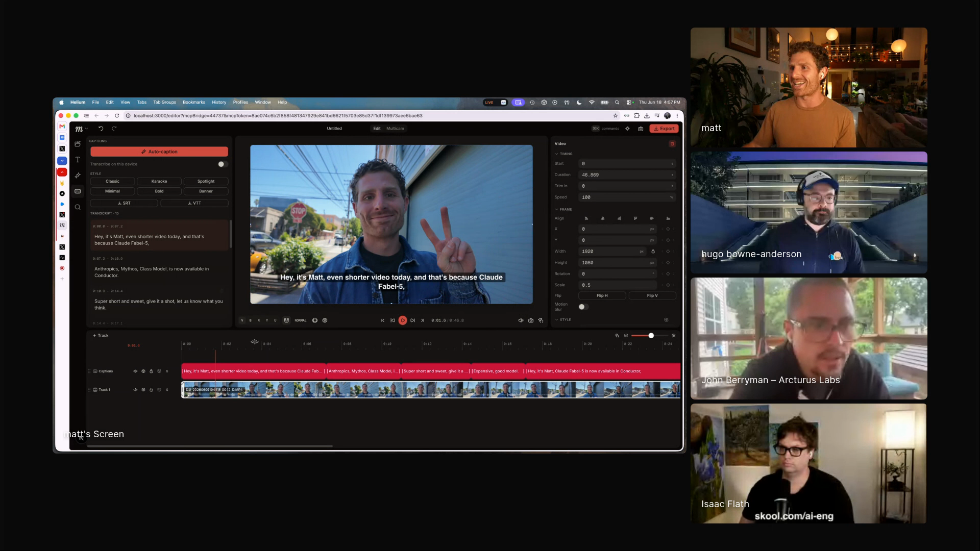
Task: Toggle the magnet snapping icon under the preview
Action: [286, 320]
